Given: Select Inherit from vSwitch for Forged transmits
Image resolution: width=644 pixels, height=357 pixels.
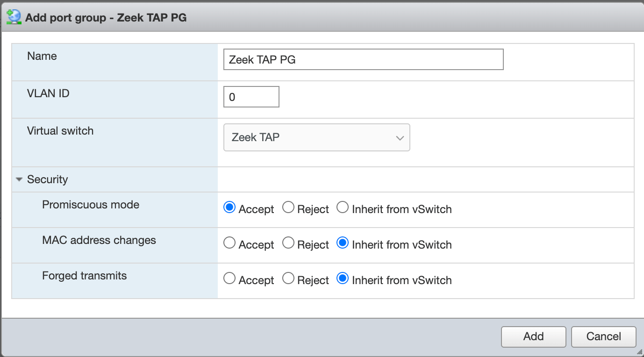Looking at the screenshot, I should [x=343, y=278].
